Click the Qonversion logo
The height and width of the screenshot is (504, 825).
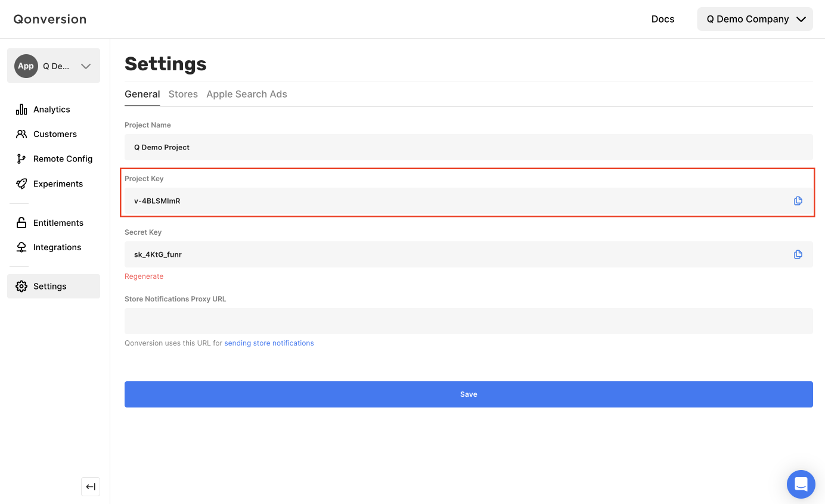[x=50, y=19]
